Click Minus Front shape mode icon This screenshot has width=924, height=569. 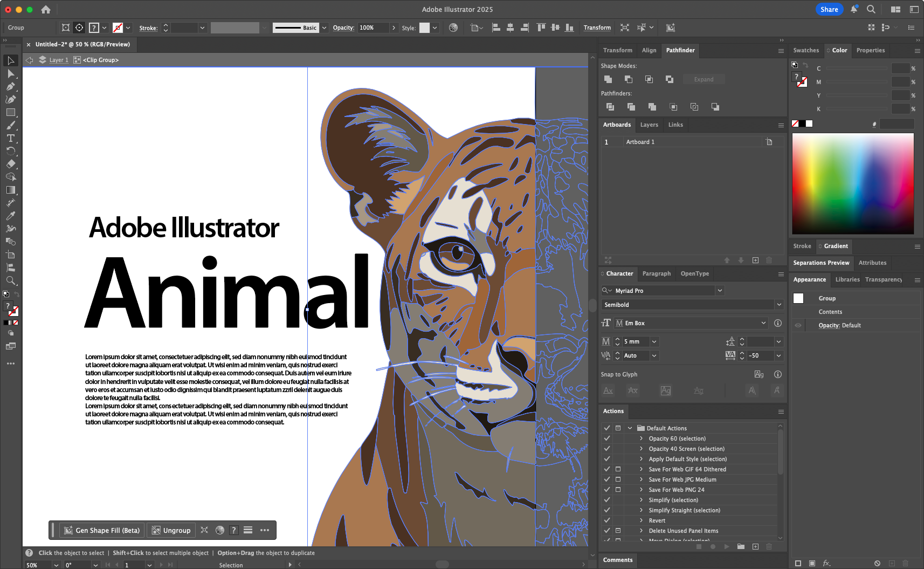(x=629, y=79)
